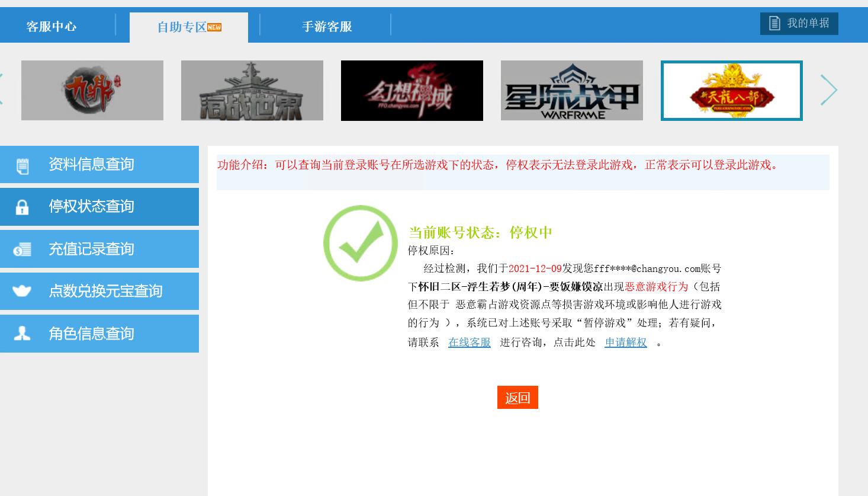Click the document icon in 我的单据
The height and width of the screenshot is (496, 868).
[x=774, y=24]
